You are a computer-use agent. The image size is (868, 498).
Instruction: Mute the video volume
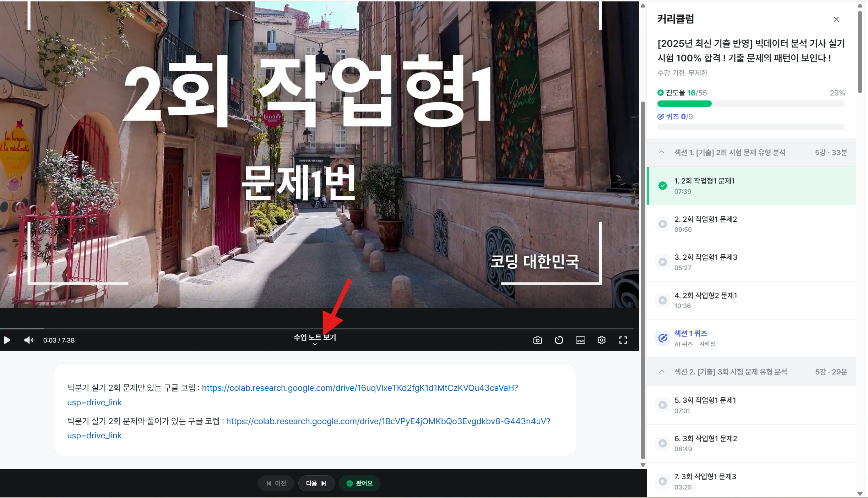point(28,340)
